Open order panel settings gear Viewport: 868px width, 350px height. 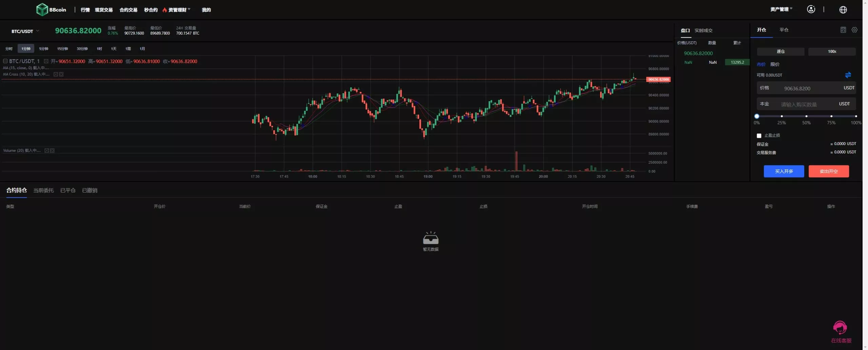(854, 30)
